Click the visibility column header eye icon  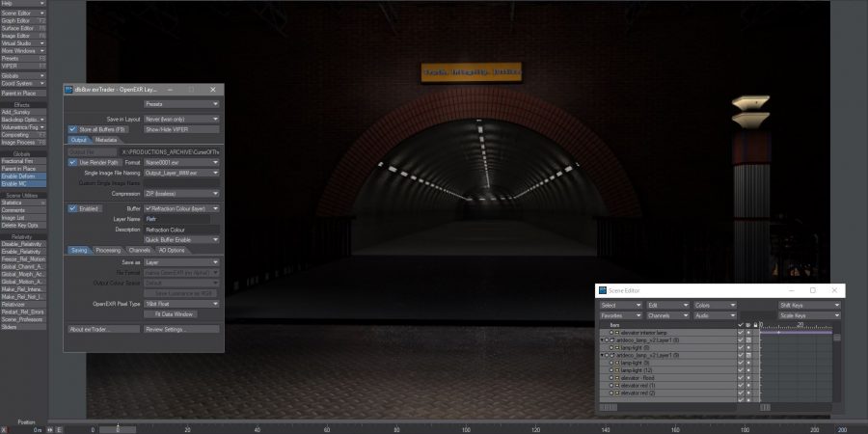click(x=748, y=325)
